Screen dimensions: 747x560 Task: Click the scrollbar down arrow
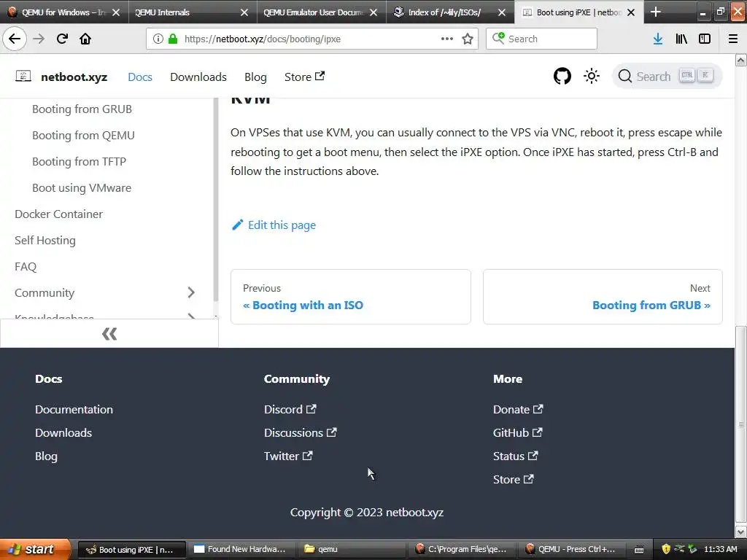click(740, 532)
